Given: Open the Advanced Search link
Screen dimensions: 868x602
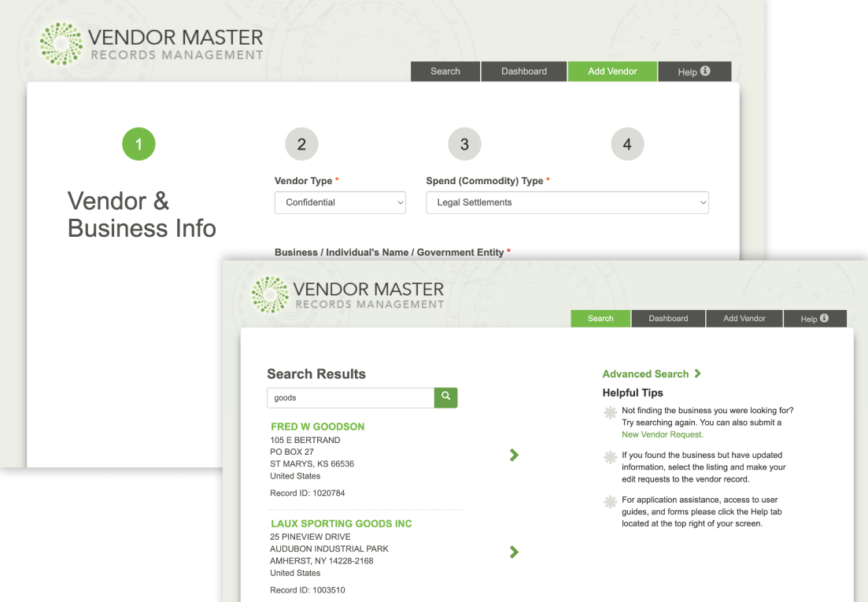Looking at the screenshot, I should [x=652, y=374].
